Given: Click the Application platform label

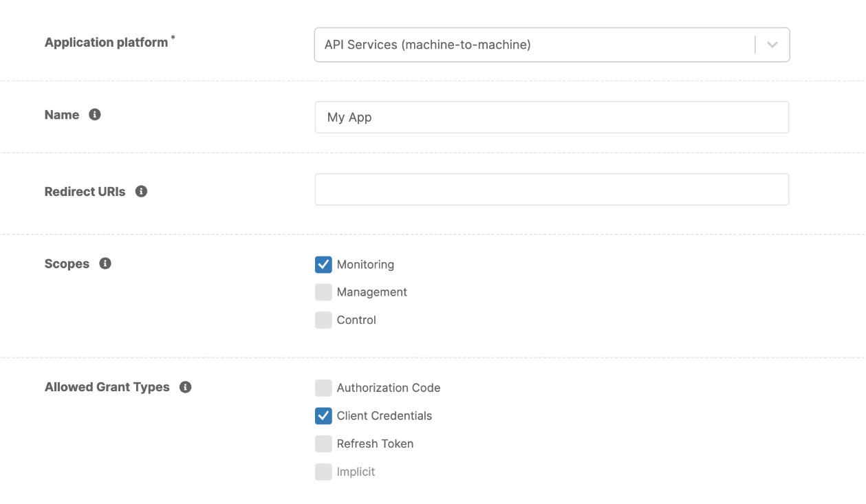Looking at the screenshot, I should [106, 41].
